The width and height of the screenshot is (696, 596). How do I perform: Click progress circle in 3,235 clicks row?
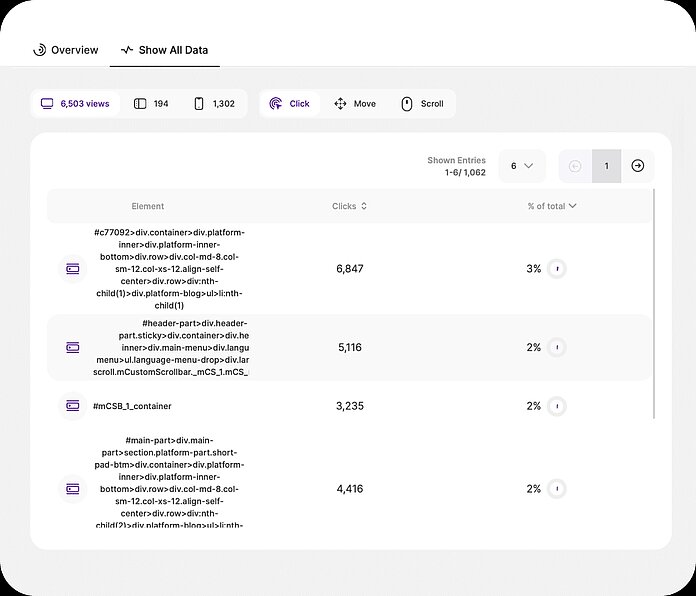pyautogui.click(x=557, y=406)
